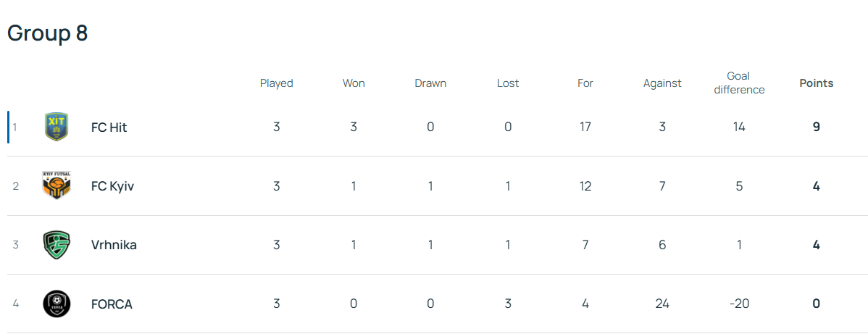The width and height of the screenshot is (868, 334).
Task: Click the Group 8 heading
Action: (48, 33)
